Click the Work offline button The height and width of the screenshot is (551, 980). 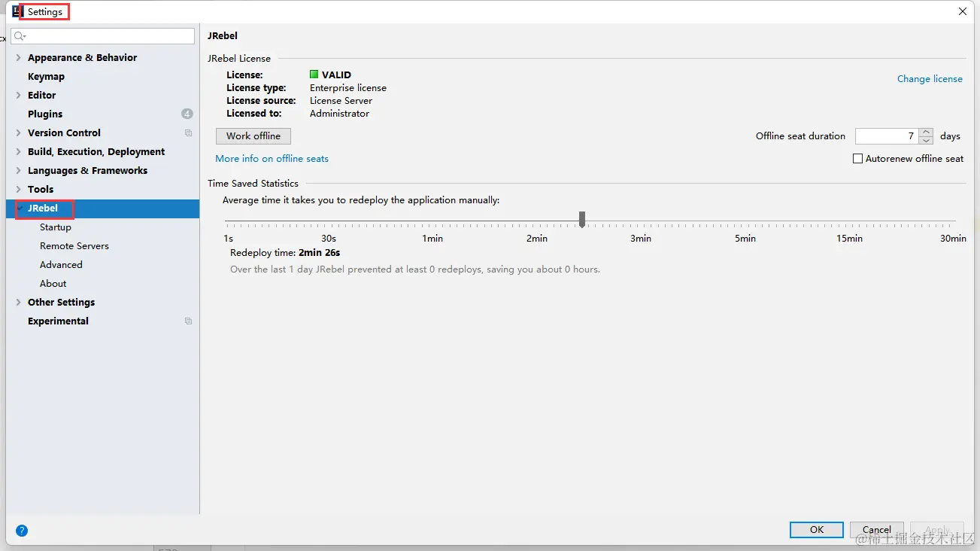(253, 136)
